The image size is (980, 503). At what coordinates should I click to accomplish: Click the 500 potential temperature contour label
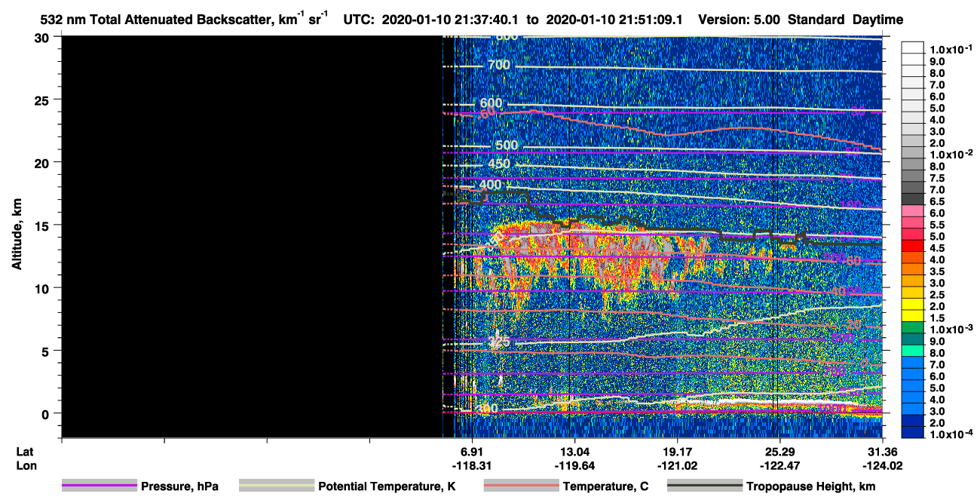[507, 146]
